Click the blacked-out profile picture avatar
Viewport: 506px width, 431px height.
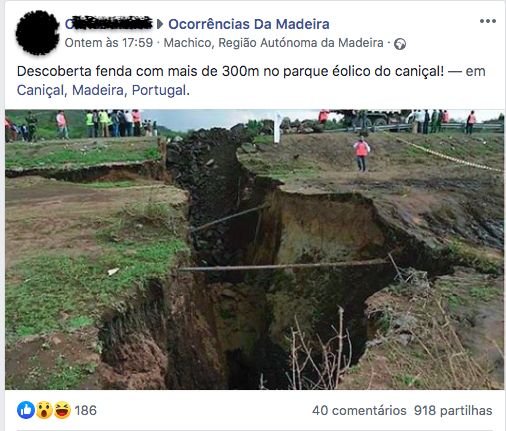tap(37, 32)
